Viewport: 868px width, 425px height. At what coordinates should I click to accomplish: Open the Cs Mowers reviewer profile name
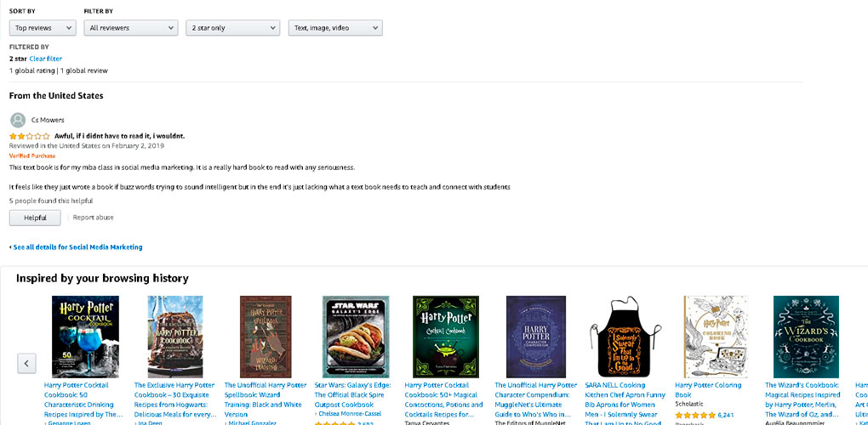click(48, 120)
